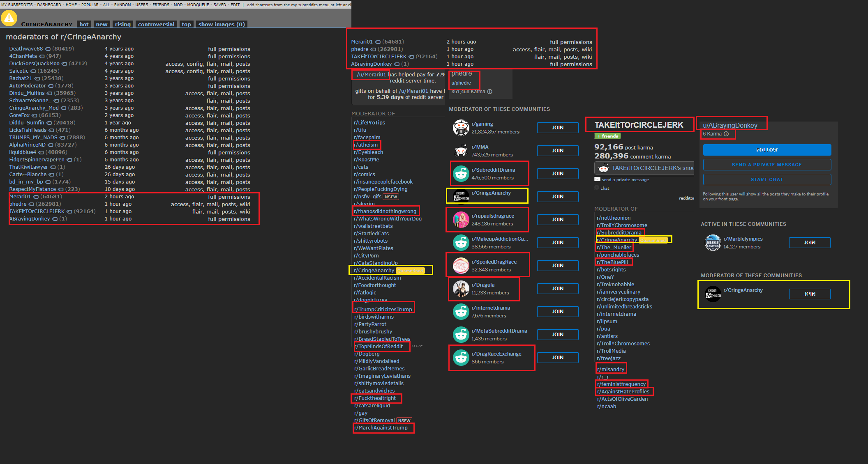This screenshot has height=464, width=868.
Task: Click the 'moderators of r/CringeAnarchy' heading
Action: [64, 37]
